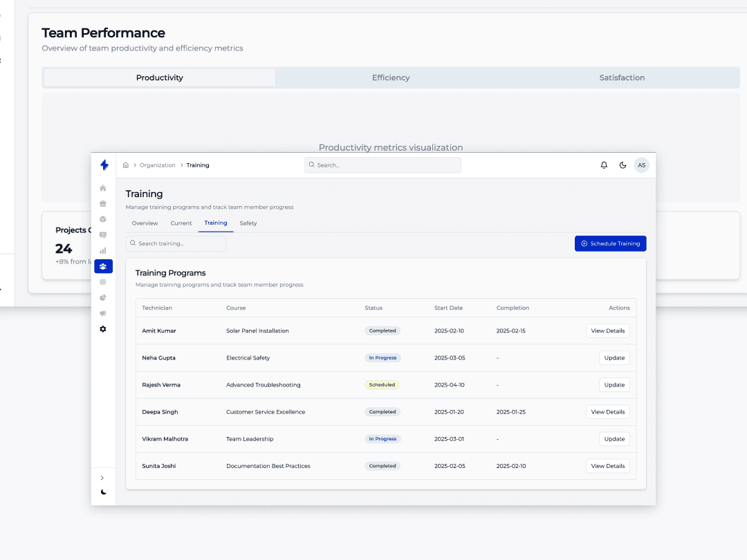
Task: Click the Electrical Safety course cell
Action: [248, 358]
